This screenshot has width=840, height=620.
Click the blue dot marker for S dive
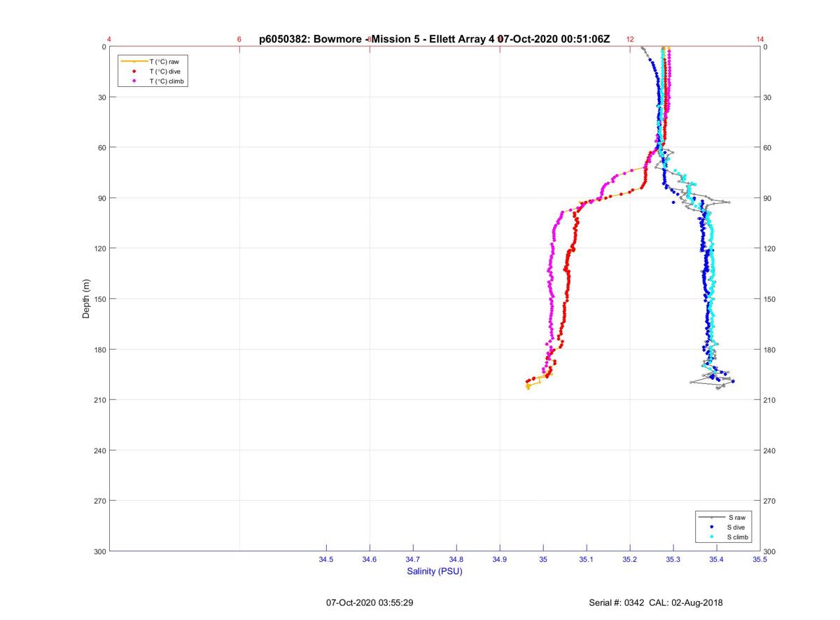(712, 527)
